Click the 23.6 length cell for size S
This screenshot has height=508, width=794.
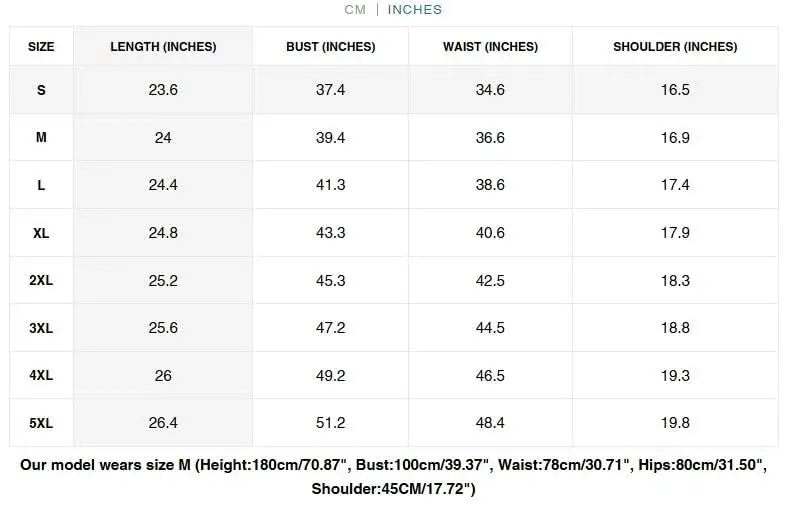point(163,90)
